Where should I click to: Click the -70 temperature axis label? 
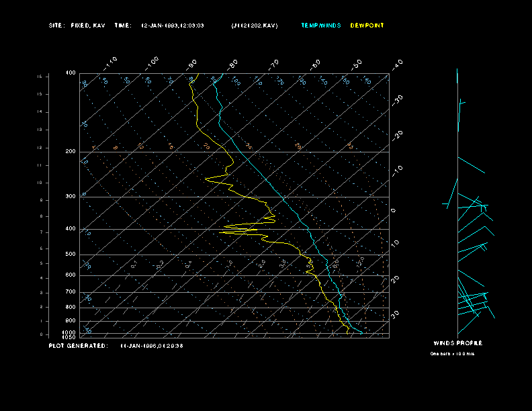(273, 65)
